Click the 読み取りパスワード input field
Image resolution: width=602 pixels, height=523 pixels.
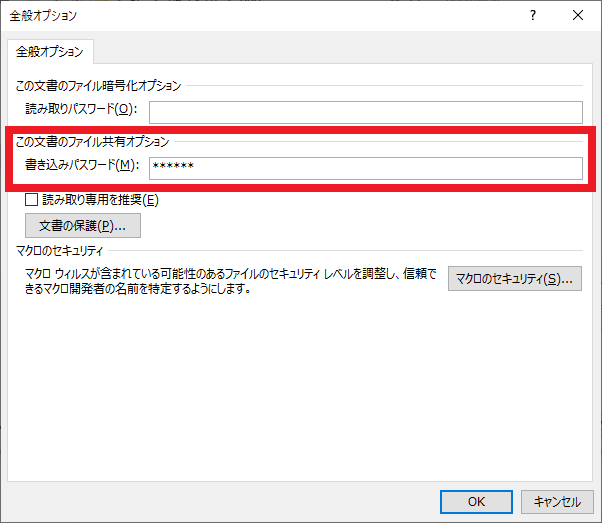pyautogui.click(x=366, y=113)
